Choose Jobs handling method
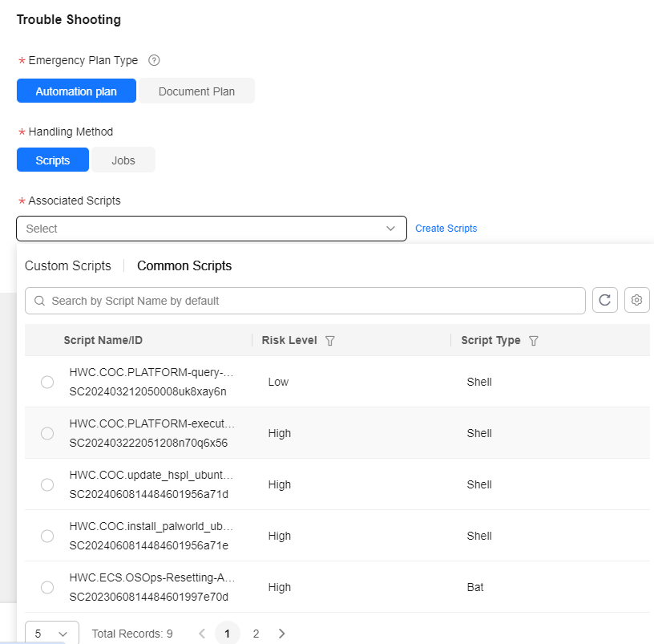The width and height of the screenshot is (654, 644). [123, 160]
